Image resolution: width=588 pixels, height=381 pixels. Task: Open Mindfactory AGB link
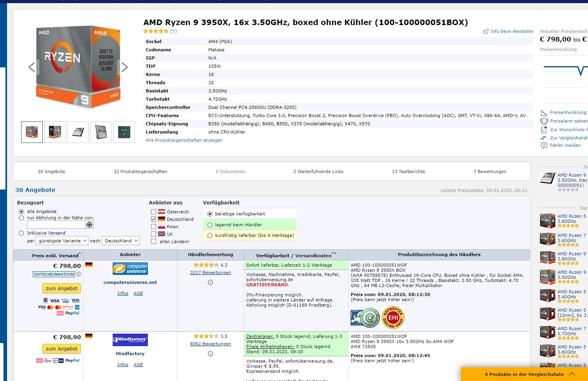point(138,365)
